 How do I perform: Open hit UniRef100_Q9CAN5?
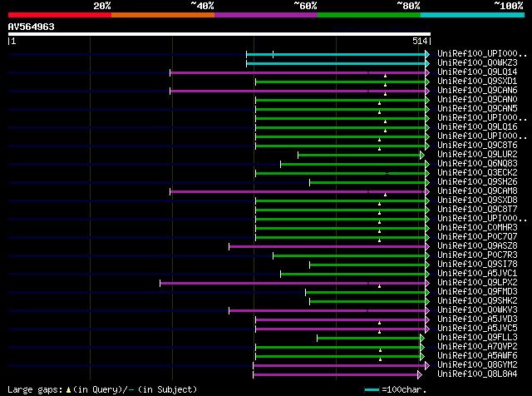[477, 109]
